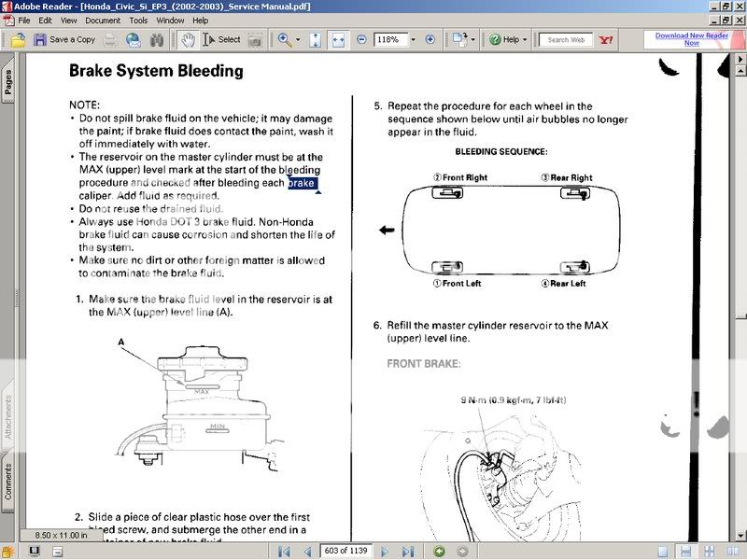Open the zoom percentage dropdown
The height and width of the screenshot is (560, 747).
coord(412,39)
